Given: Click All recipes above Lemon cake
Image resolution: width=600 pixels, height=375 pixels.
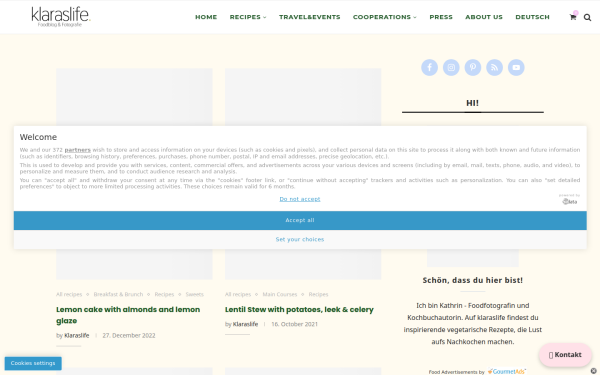Looking at the screenshot, I should click(69, 294).
